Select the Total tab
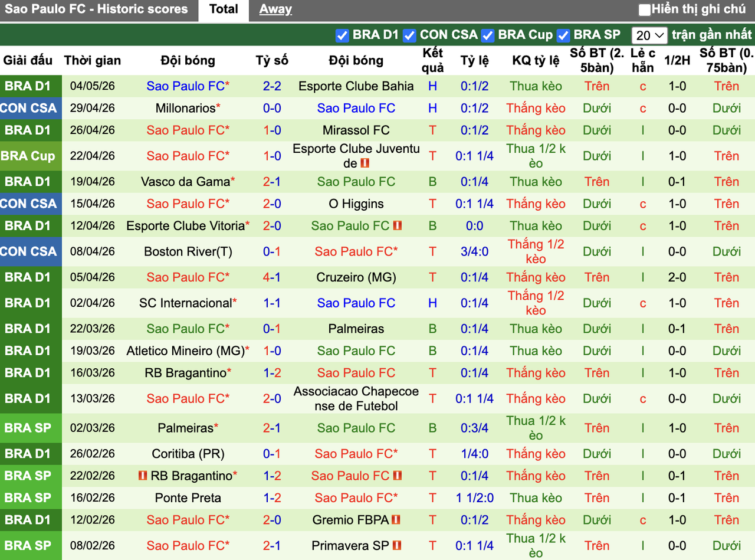Screen dimensions: 755x560 tap(224, 9)
